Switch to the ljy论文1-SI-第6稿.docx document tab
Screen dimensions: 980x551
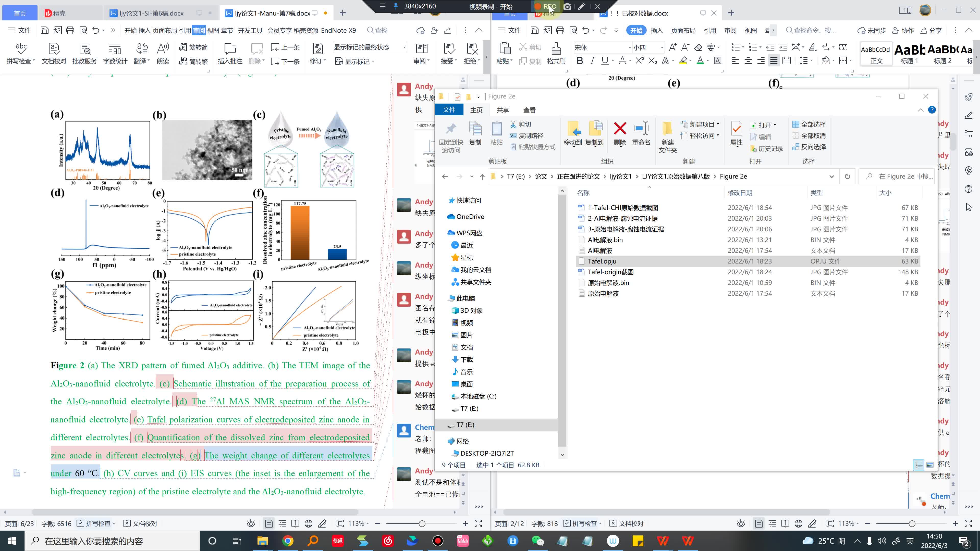(x=151, y=13)
